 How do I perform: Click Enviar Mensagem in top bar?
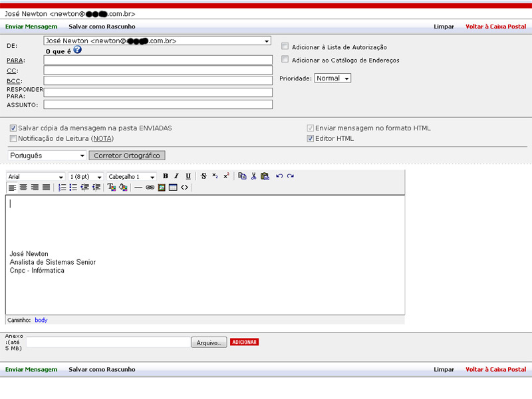pos(31,27)
